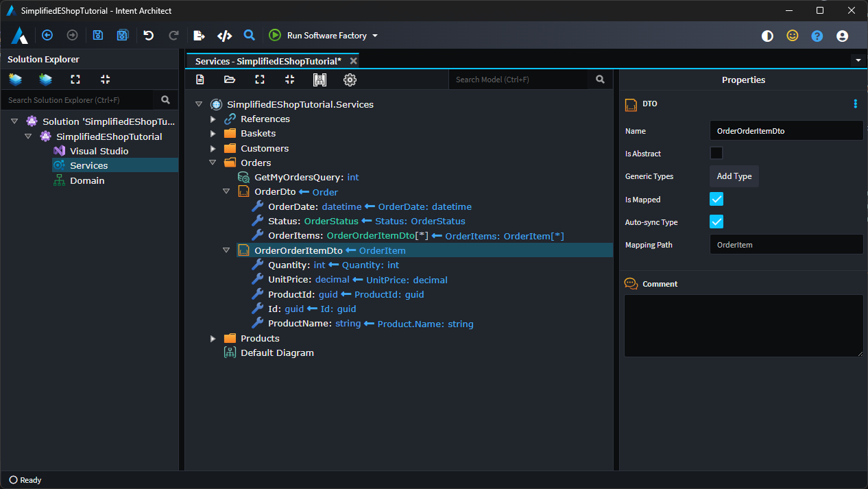Select the ProductName field row
This screenshot has height=489, width=868.
click(362, 324)
